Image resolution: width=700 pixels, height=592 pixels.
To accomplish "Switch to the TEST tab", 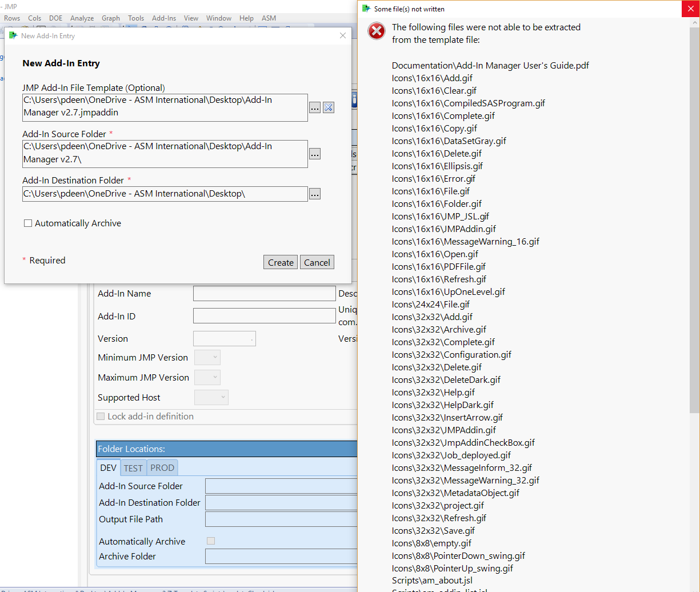I will [x=133, y=467].
